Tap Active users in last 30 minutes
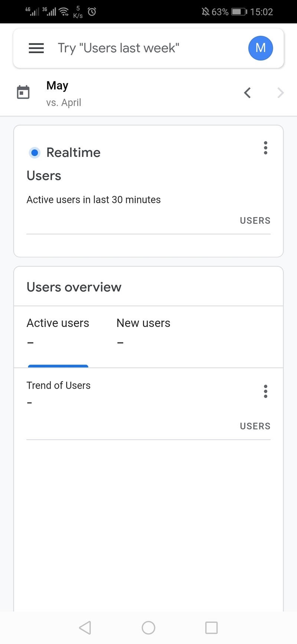This screenshot has height=644, width=297. click(x=94, y=200)
